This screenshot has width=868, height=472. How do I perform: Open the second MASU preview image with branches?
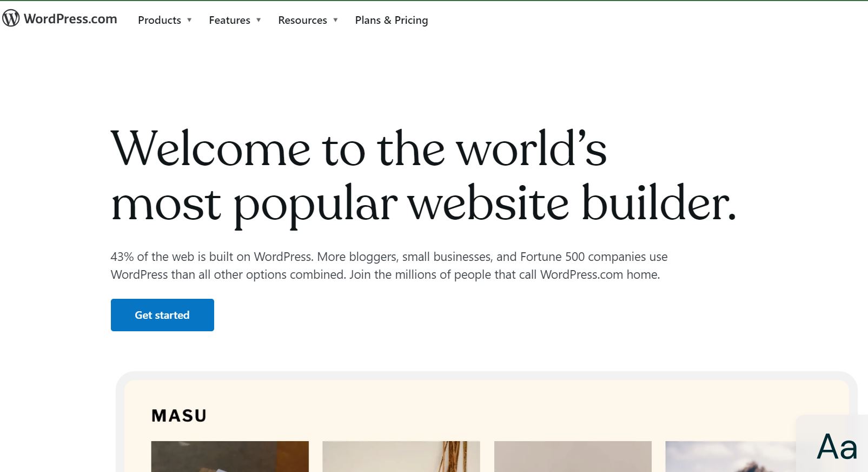click(x=401, y=456)
